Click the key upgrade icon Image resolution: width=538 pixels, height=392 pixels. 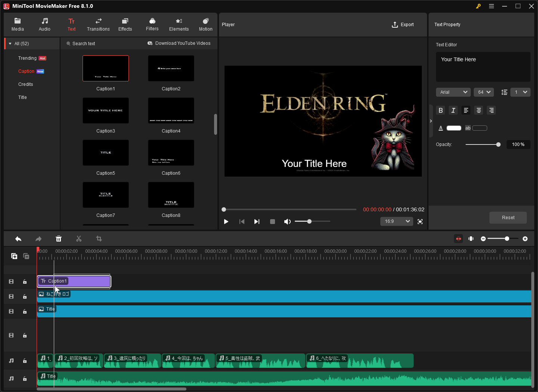click(478, 6)
